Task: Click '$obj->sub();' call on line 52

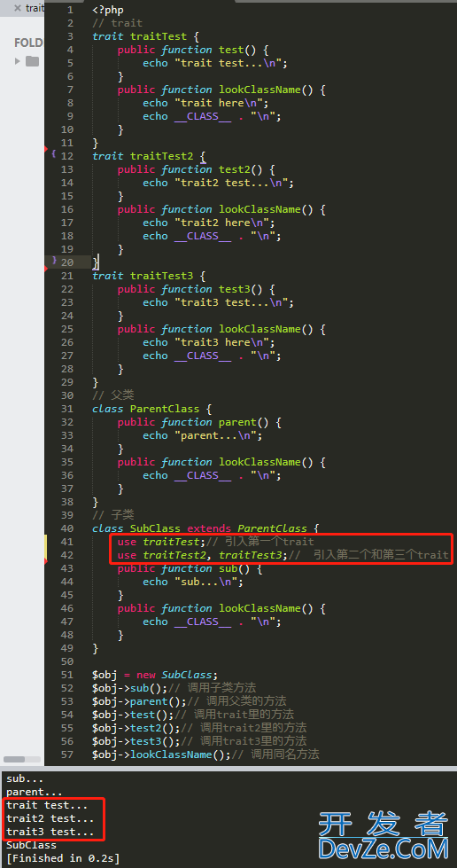Action: pos(130,688)
